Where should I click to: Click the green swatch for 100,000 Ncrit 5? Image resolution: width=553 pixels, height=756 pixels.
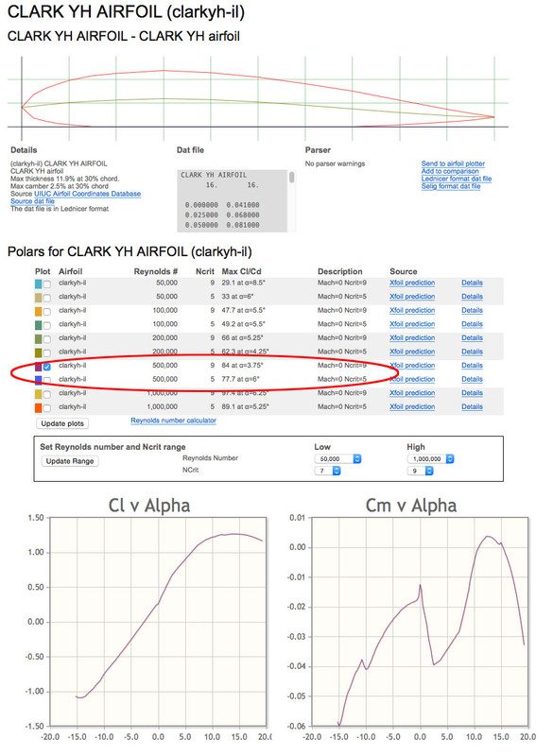(39, 325)
